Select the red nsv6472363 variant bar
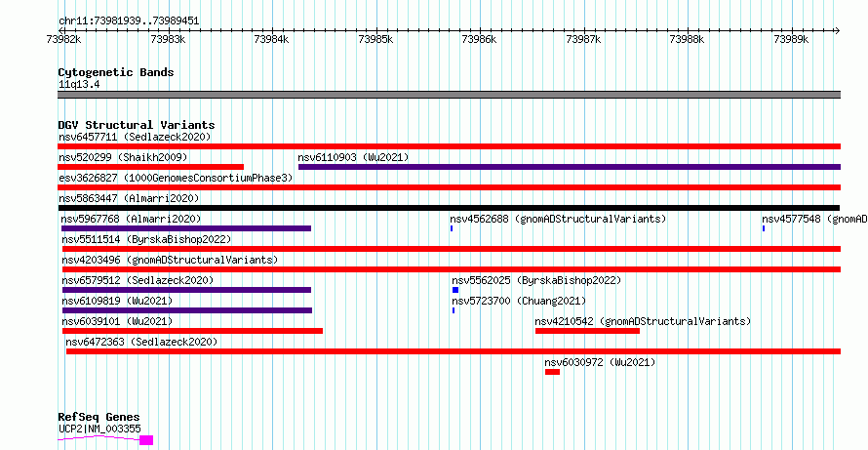 (x=454, y=351)
